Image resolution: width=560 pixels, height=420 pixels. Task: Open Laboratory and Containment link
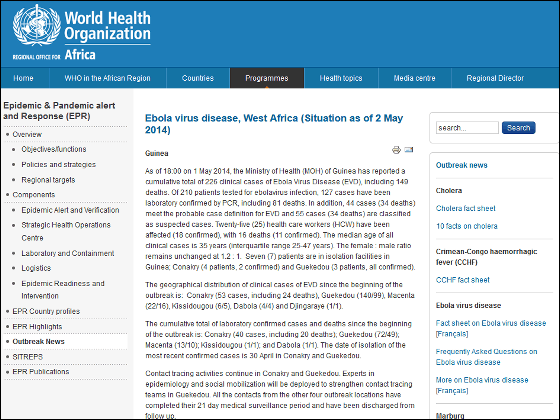point(68,254)
